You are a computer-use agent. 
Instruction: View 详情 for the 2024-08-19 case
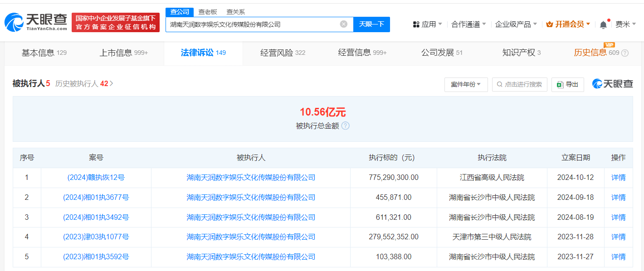[x=618, y=218]
